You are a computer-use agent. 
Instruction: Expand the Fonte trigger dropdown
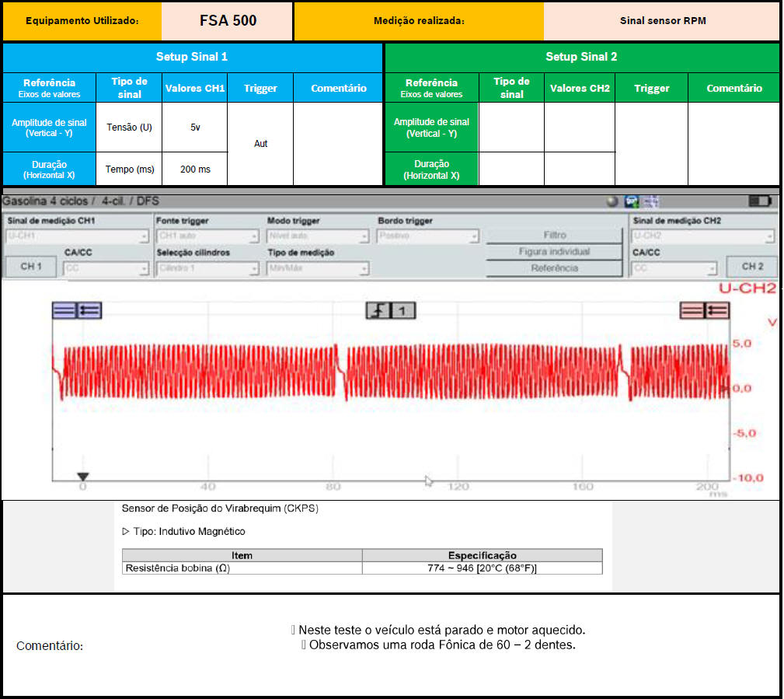click(x=207, y=236)
